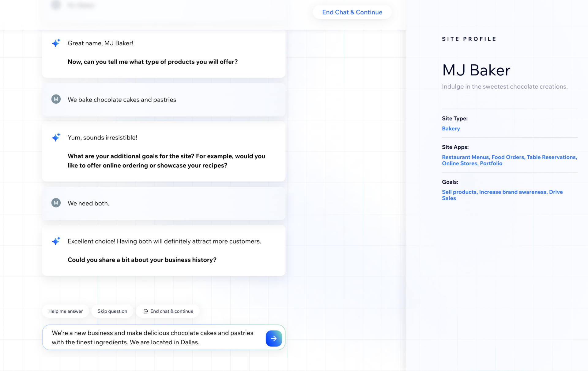Image resolution: width=588 pixels, height=371 pixels.
Task: Click the Help me answer chip
Action: click(65, 311)
